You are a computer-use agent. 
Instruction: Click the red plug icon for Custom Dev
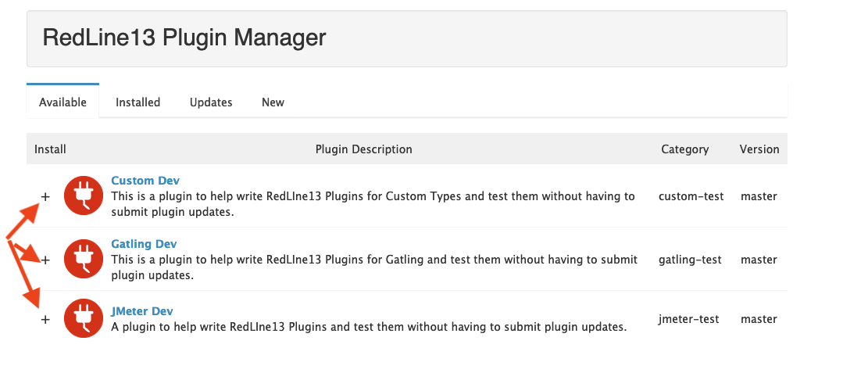[84, 195]
